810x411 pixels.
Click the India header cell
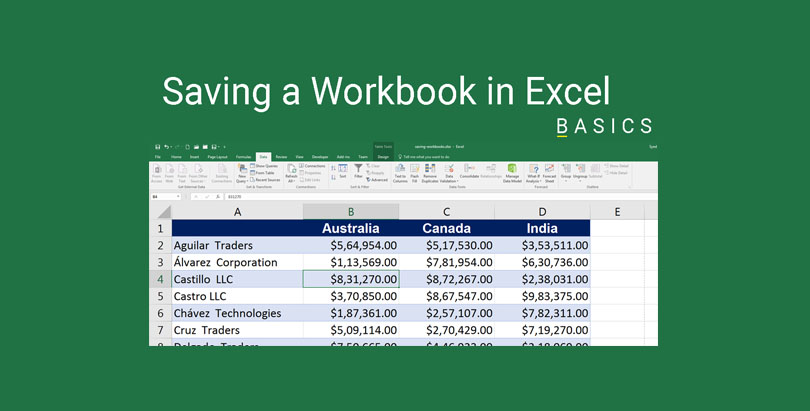542,228
